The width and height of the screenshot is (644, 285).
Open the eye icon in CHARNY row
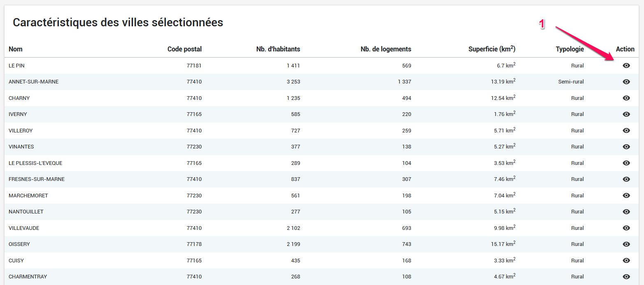pos(626,98)
